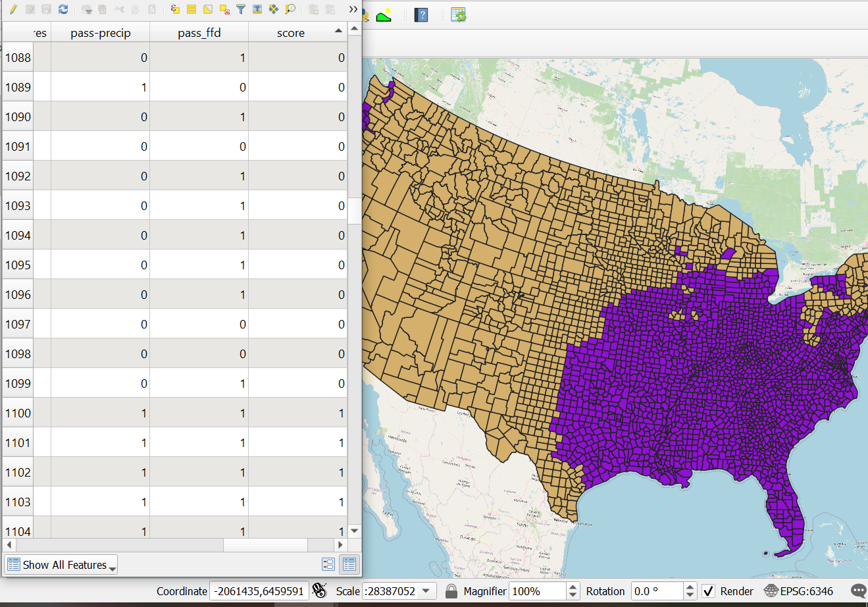The height and width of the screenshot is (607, 868).
Task: Click the Deselect all features icon
Action: (224, 9)
